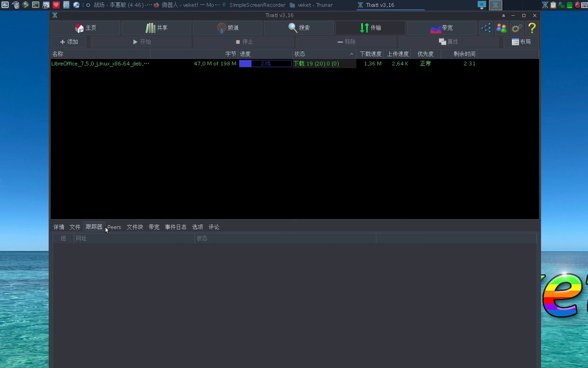
Task: Click the 2.64 K upload speed value
Action: click(x=400, y=64)
